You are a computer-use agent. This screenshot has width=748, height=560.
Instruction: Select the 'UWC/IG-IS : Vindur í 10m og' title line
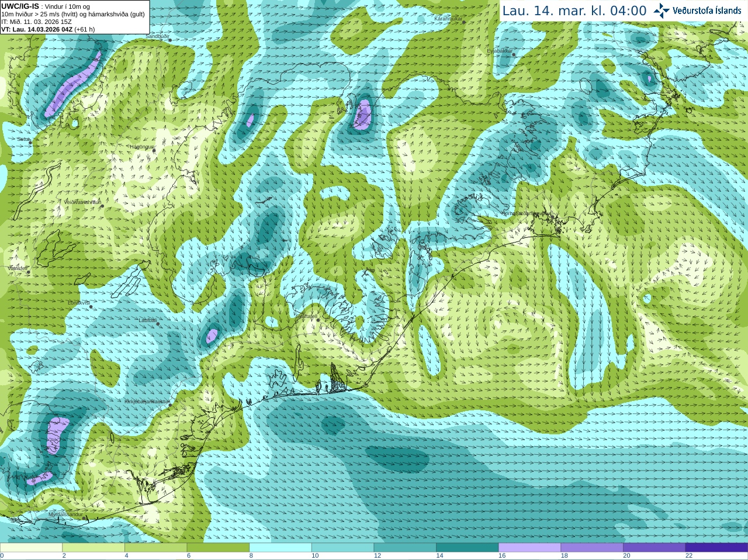pyautogui.click(x=46, y=6)
